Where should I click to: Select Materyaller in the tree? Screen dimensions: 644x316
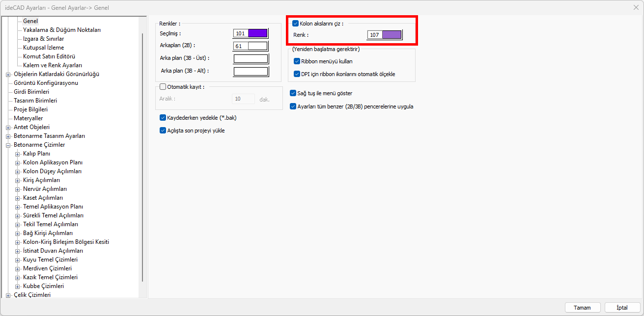28,118
